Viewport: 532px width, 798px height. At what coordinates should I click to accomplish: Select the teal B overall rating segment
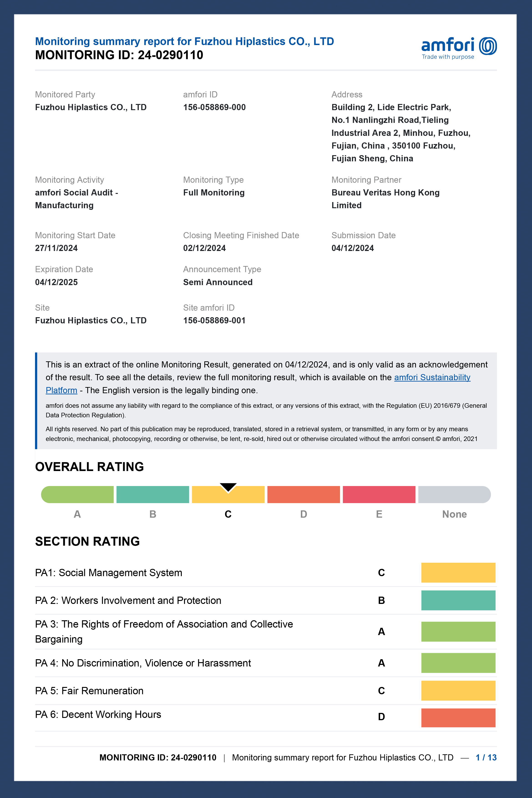coord(153,494)
